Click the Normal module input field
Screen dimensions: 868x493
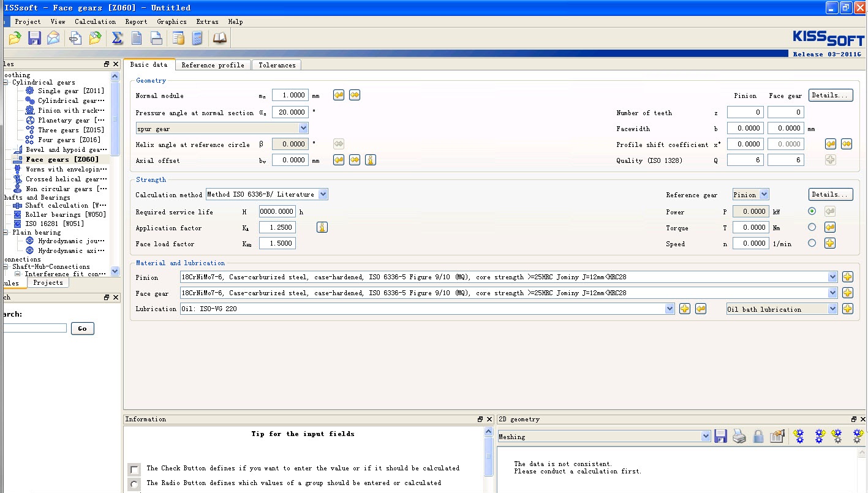290,95
